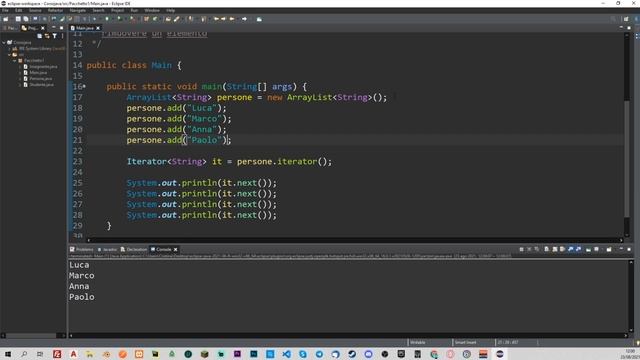Click the quick access search magnifier icon
The width and height of the screenshot is (640, 360).
[x=613, y=19]
